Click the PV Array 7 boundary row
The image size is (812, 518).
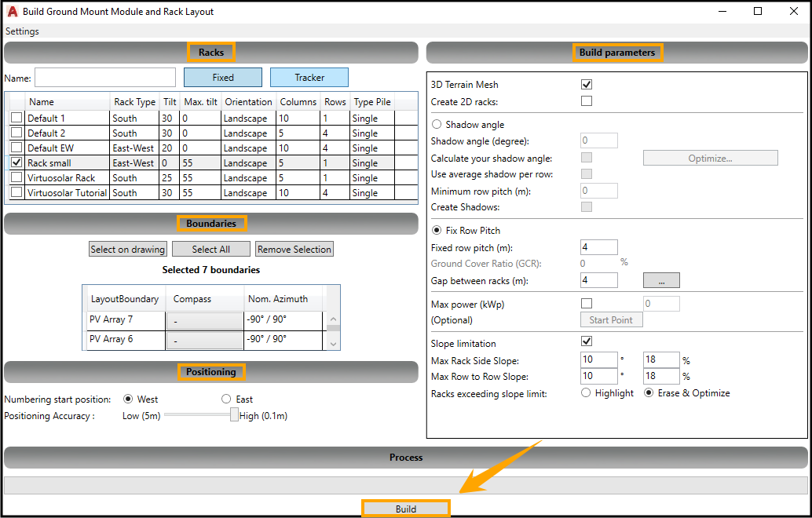[x=205, y=319]
